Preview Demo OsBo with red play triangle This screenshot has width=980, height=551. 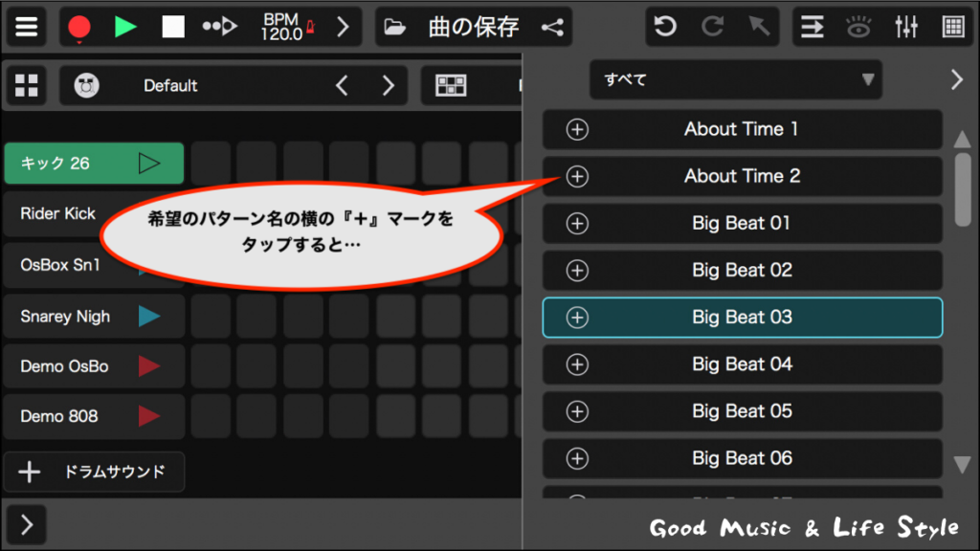[x=148, y=366]
